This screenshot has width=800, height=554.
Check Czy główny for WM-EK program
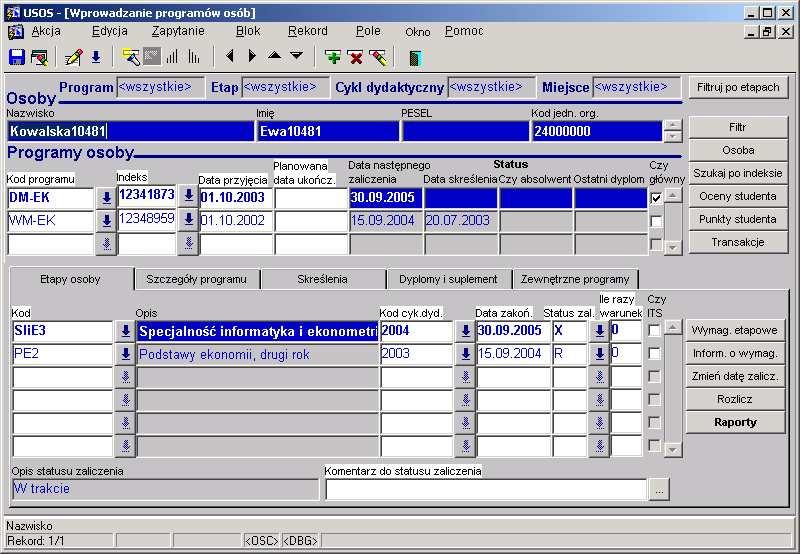[656, 221]
